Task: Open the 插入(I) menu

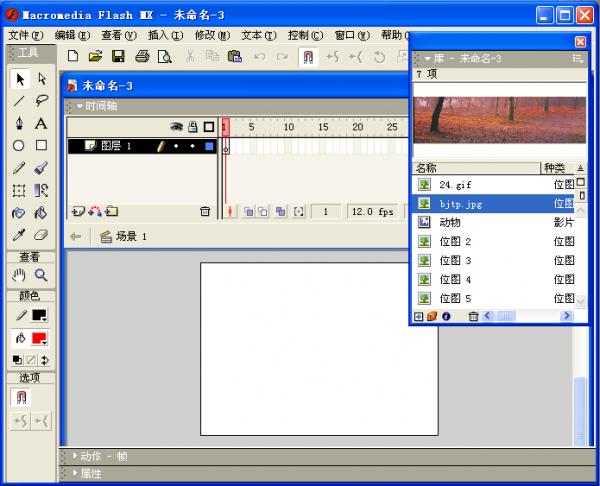Action: click(166, 36)
